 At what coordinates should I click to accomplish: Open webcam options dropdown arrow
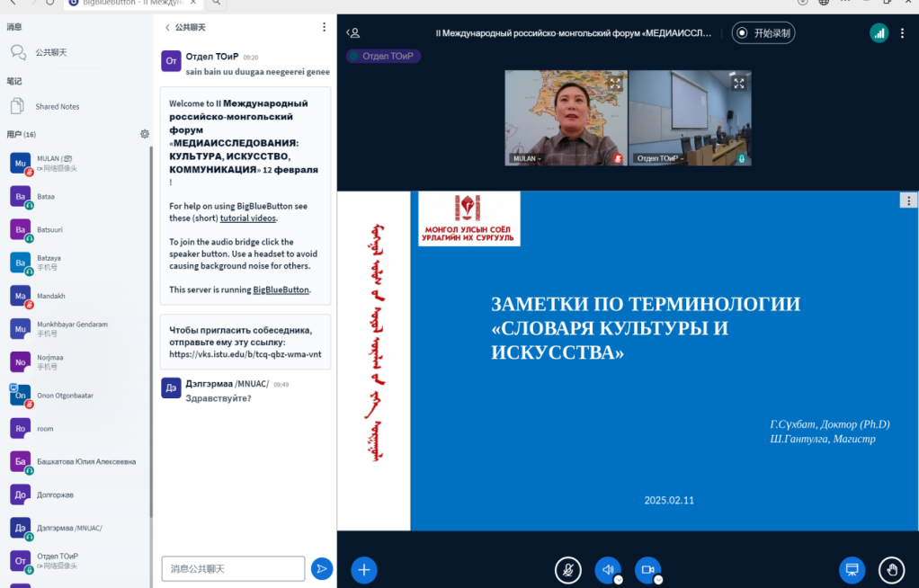658,580
